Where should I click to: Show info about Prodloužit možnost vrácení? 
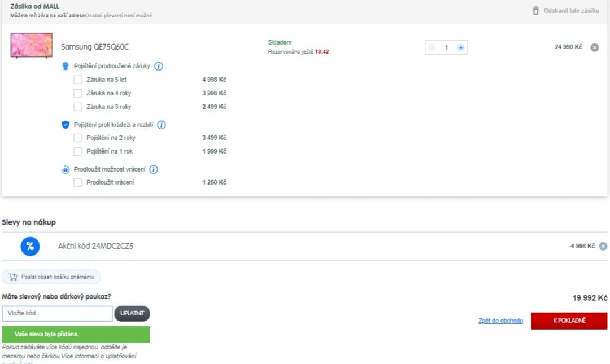click(154, 169)
